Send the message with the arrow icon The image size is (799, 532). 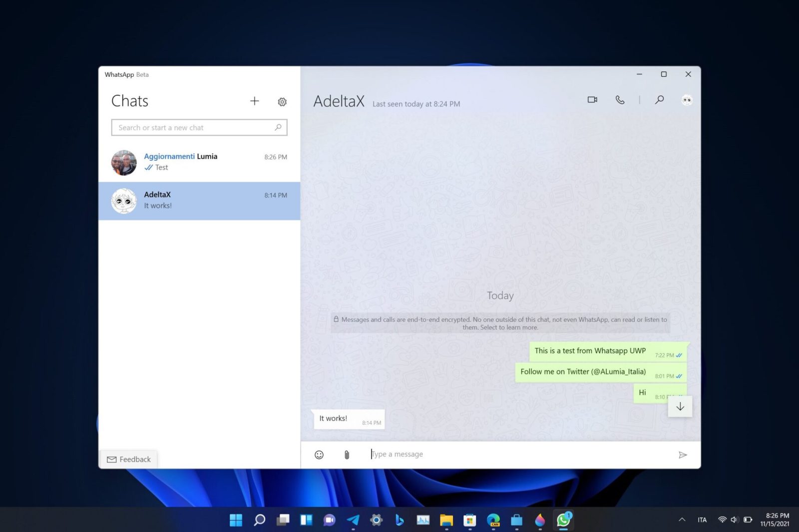684,455
